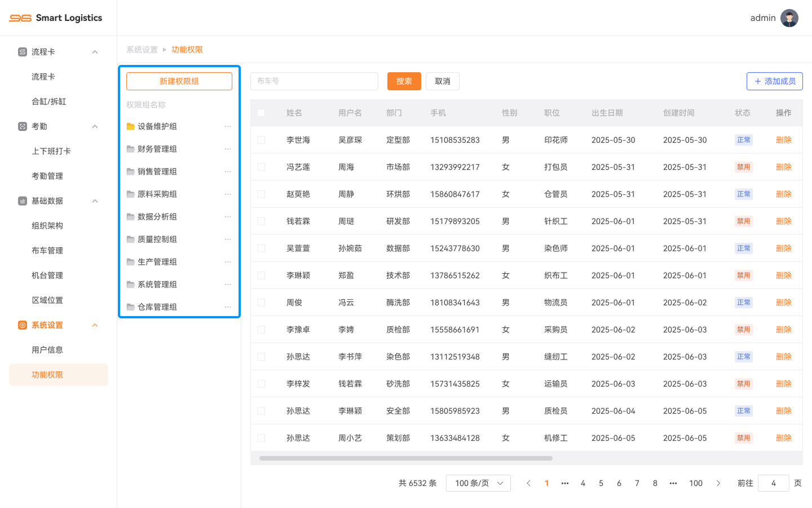Go to next page arrow
Image resolution: width=812 pixels, height=508 pixels.
(x=718, y=483)
